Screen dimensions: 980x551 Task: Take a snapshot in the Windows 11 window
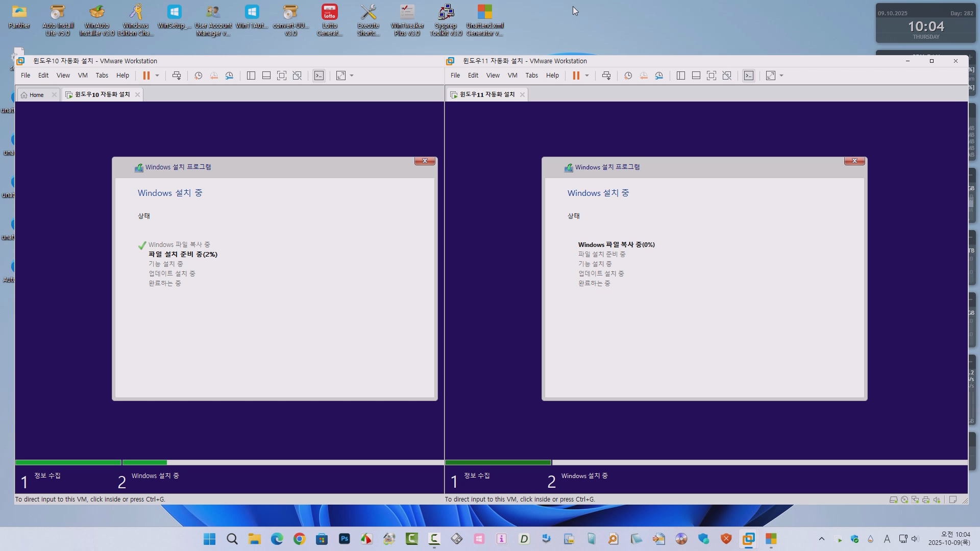(x=628, y=76)
